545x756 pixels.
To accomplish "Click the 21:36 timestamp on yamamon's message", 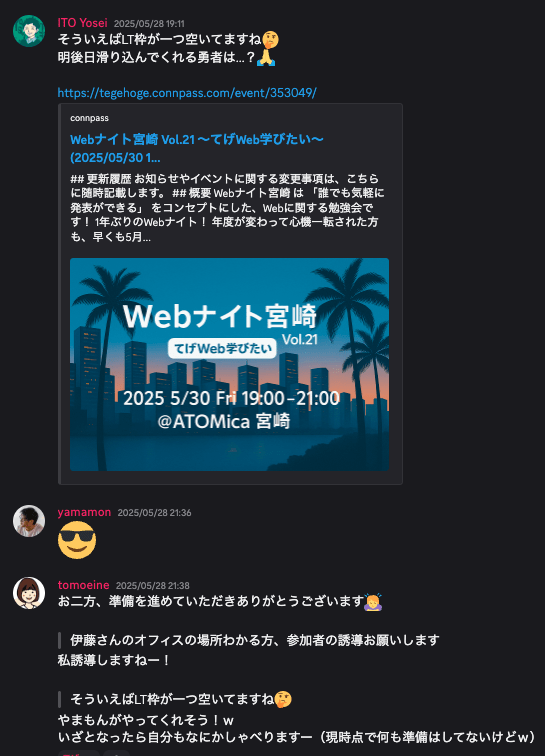I will [154, 513].
